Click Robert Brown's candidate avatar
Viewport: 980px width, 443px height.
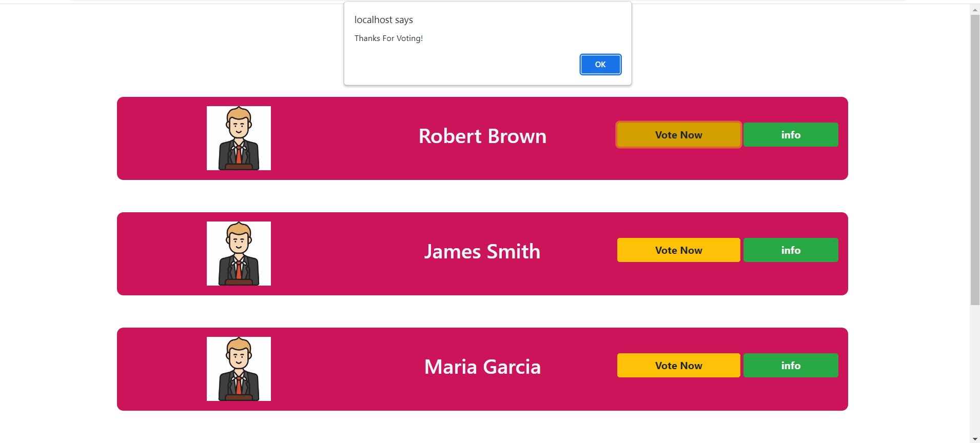[239, 138]
